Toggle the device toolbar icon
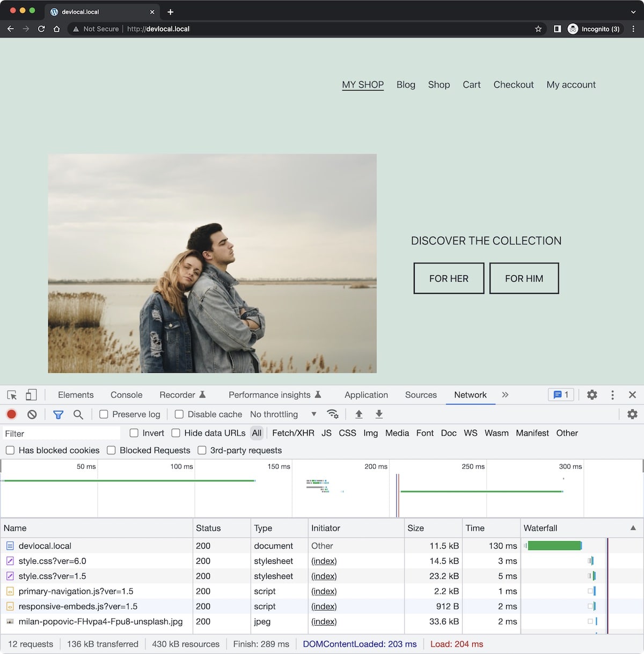644x654 pixels. click(31, 395)
